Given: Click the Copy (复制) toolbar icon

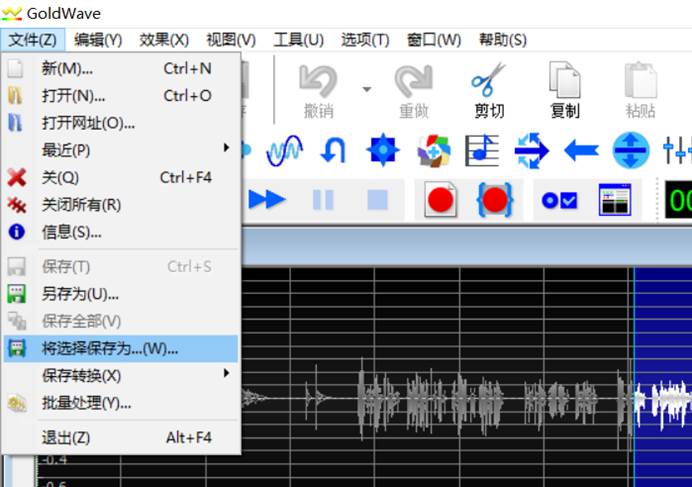Looking at the screenshot, I should (564, 88).
